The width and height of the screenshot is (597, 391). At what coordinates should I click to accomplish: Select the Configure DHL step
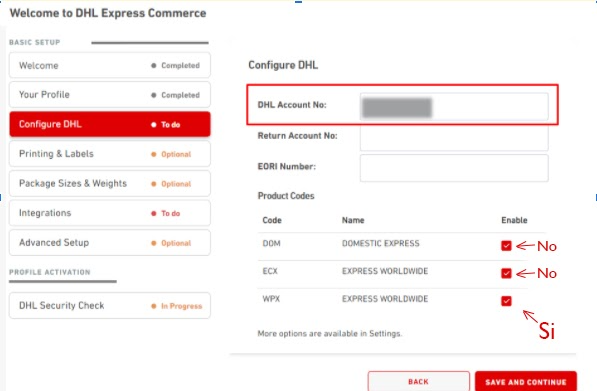[110, 124]
